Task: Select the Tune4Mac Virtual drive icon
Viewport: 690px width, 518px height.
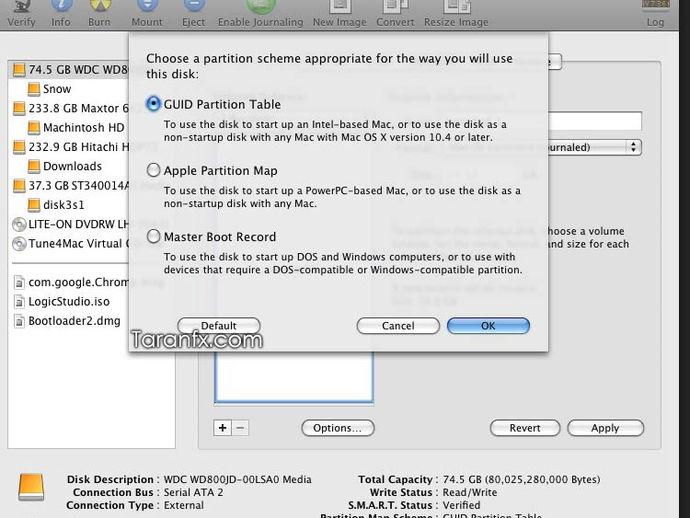Action: click(x=19, y=244)
